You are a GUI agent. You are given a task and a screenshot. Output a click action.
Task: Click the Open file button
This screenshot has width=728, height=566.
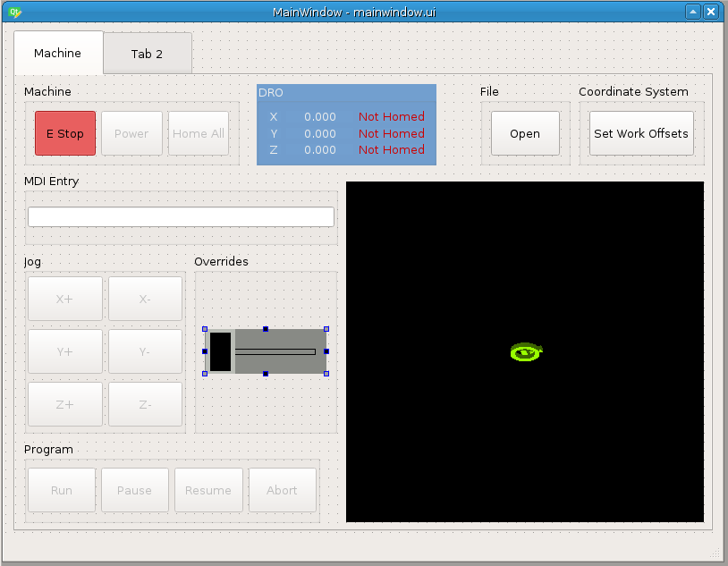525,133
